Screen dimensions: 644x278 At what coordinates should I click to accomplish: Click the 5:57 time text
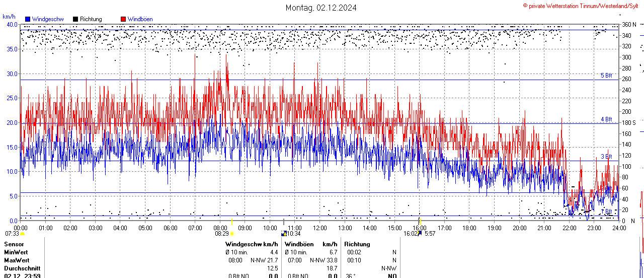[430, 234]
